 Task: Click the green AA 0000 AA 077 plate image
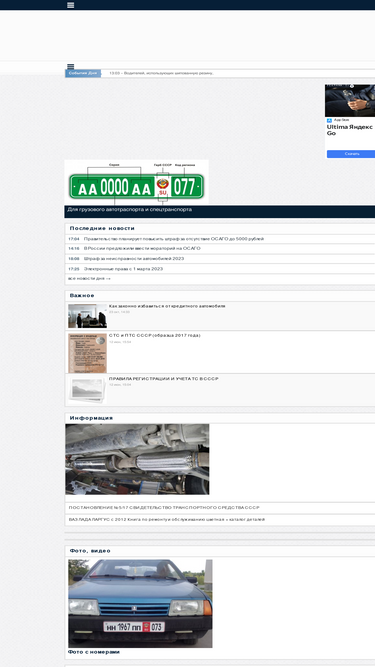click(136, 182)
